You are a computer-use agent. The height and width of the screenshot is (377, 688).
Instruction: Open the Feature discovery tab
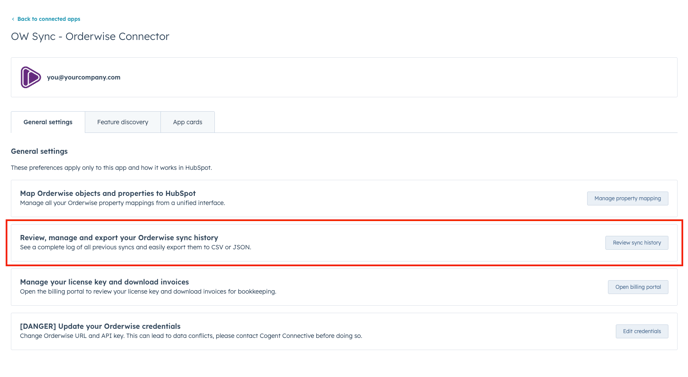point(123,122)
